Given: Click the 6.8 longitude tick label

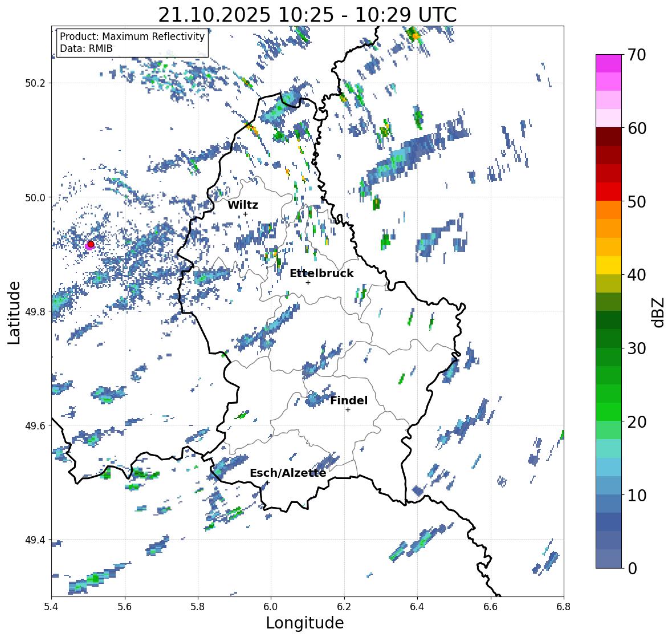Looking at the screenshot, I should 564,607.
